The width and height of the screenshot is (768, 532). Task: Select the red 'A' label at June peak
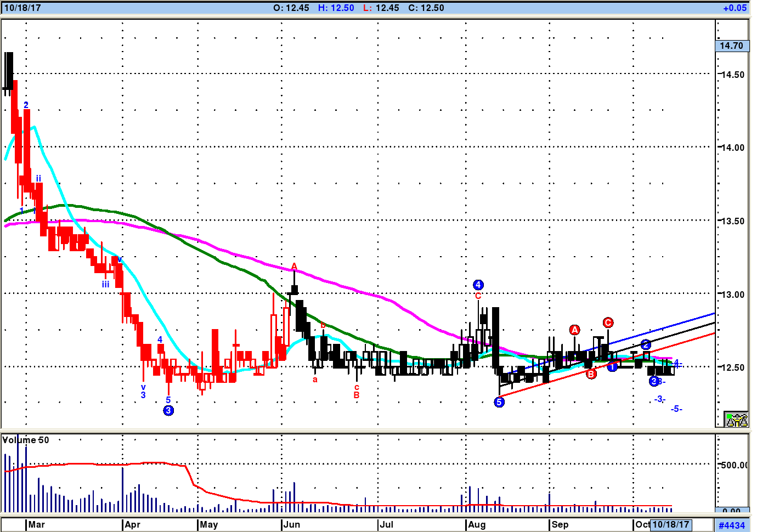[294, 267]
